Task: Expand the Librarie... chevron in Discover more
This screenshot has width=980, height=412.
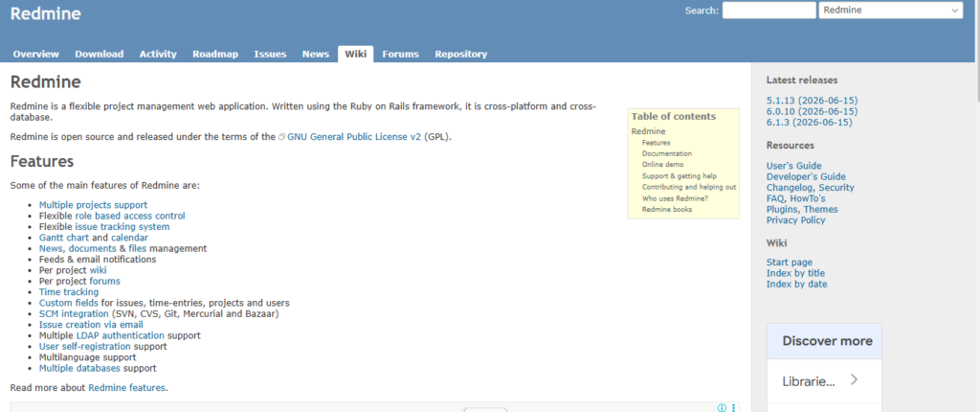Action: tap(855, 379)
